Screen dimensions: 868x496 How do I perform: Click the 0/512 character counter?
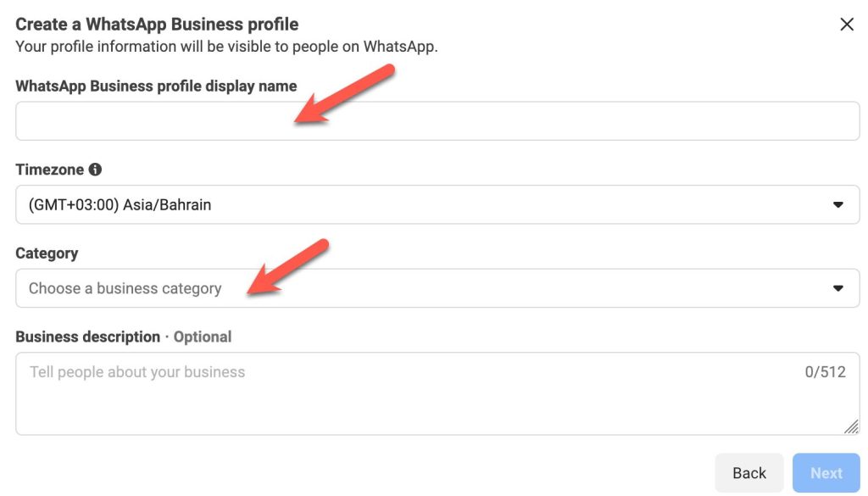tap(825, 372)
